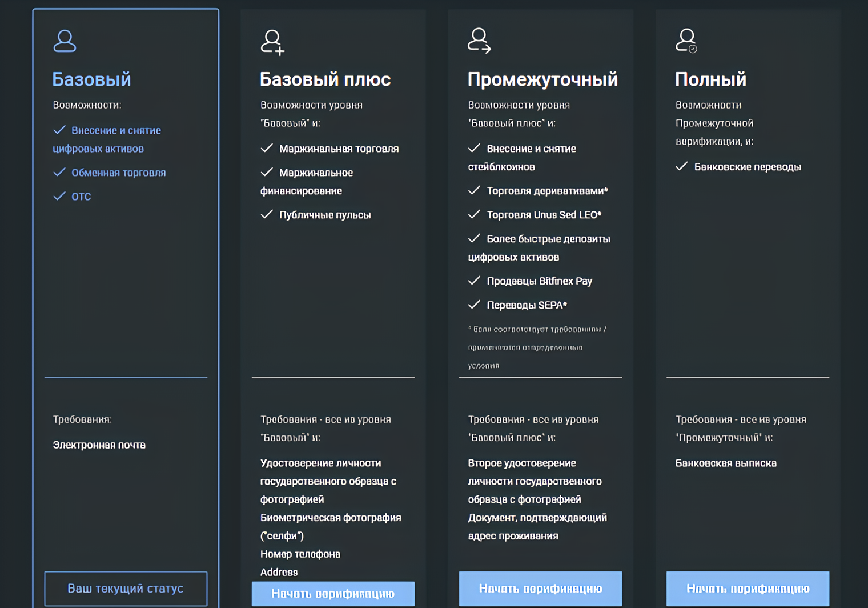Start verification for Промежуточный level

coord(540,589)
